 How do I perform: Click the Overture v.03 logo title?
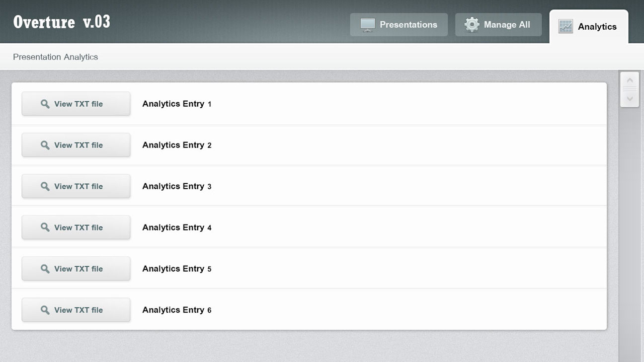(x=62, y=22)
